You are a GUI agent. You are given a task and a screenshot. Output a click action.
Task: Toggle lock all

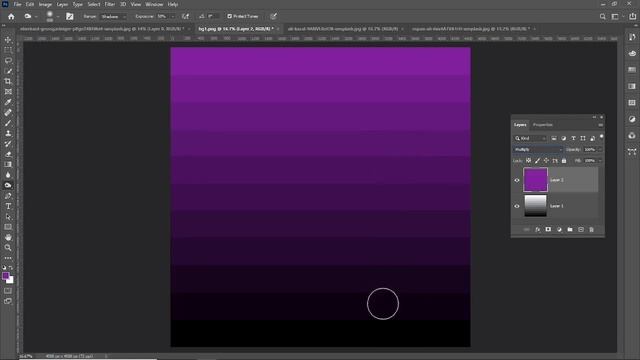(564, 161)
